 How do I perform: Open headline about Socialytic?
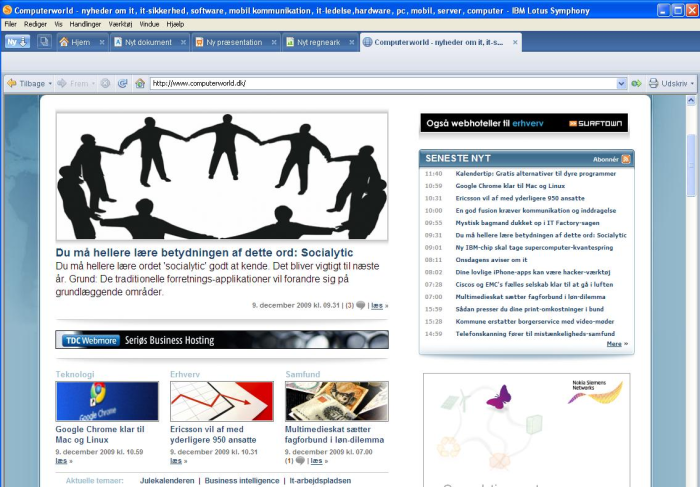pyautogui.click(x=204, y=253)
